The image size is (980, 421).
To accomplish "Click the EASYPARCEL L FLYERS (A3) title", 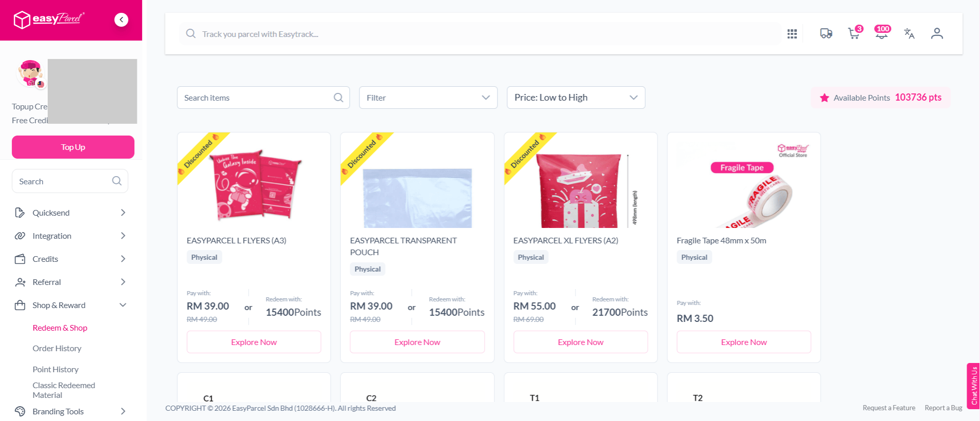I will pyautogui.click(x=236, y=240).
